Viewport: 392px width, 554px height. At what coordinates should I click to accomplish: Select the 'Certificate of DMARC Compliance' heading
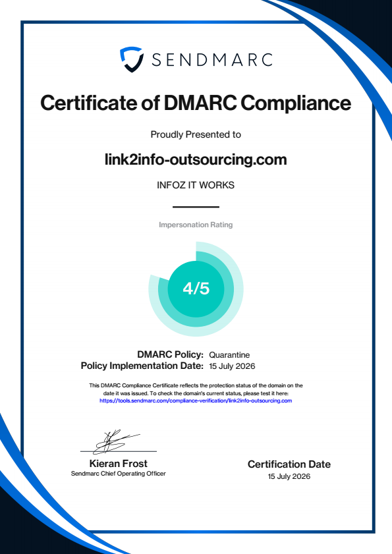(196, 103)
